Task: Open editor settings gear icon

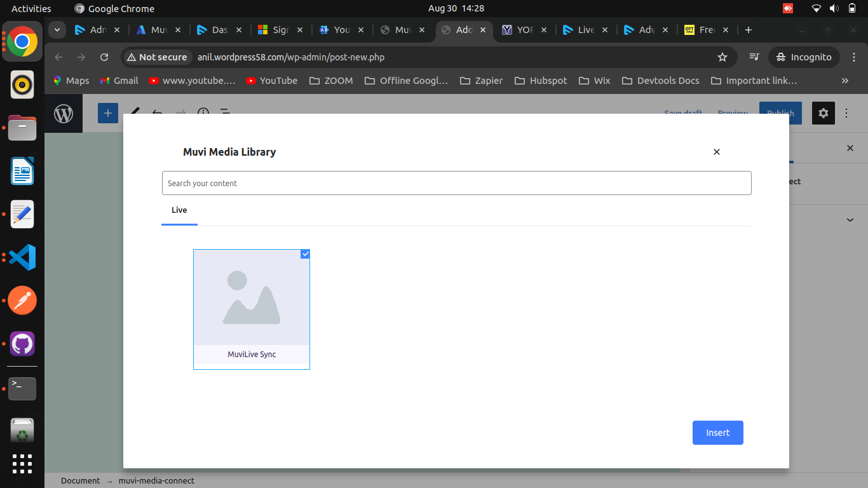Action: click(x=824, y=113)
